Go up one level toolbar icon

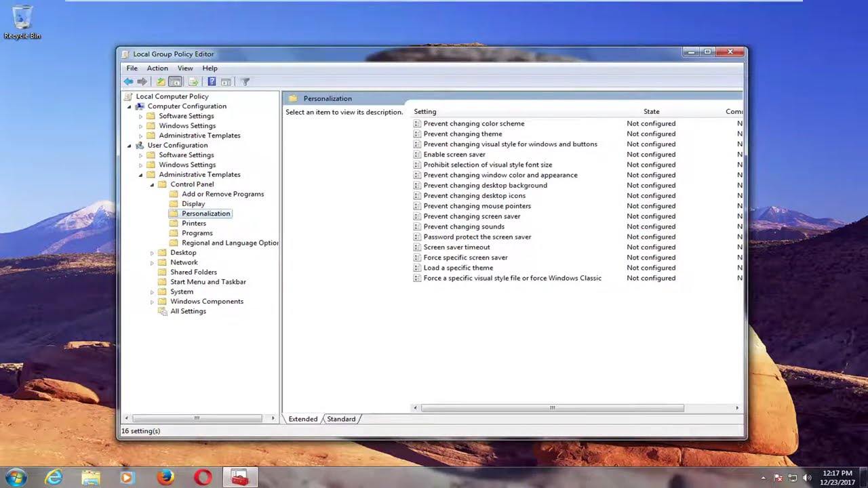coord(161,82)
